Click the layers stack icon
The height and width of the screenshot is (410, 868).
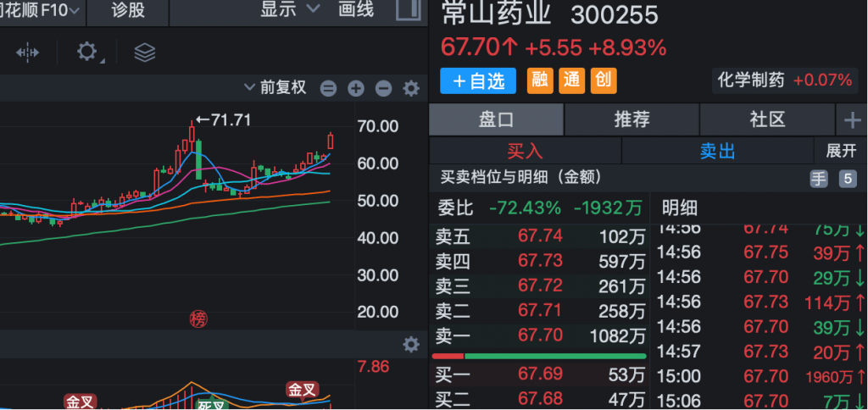[x=145, y=53]
